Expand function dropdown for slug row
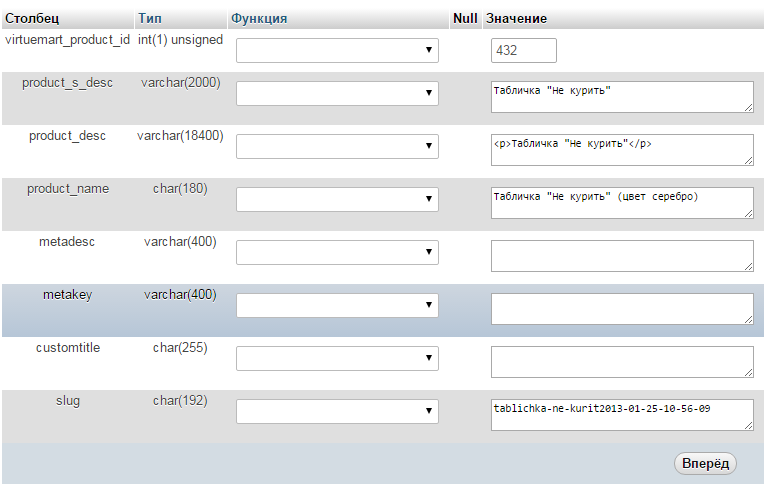 pyautogui.click(x=338, y=411)
